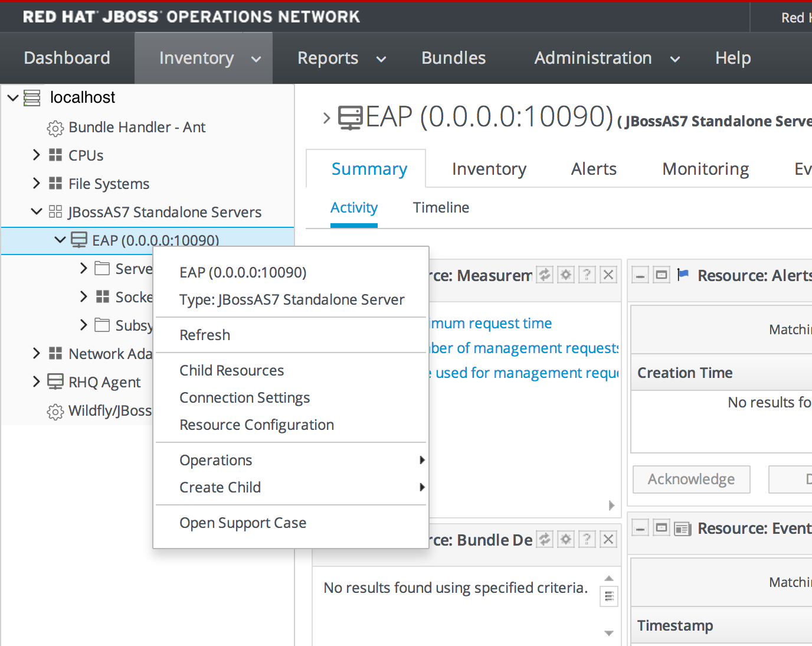This screenshot has height=646, width=812.
Task: Close the Bundle Deployments portlet
Action: point(608,539)
